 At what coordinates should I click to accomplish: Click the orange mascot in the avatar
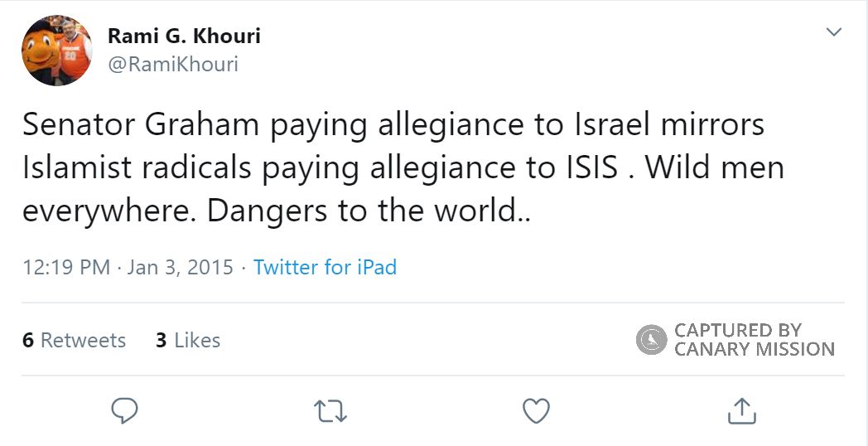point(40,52)
